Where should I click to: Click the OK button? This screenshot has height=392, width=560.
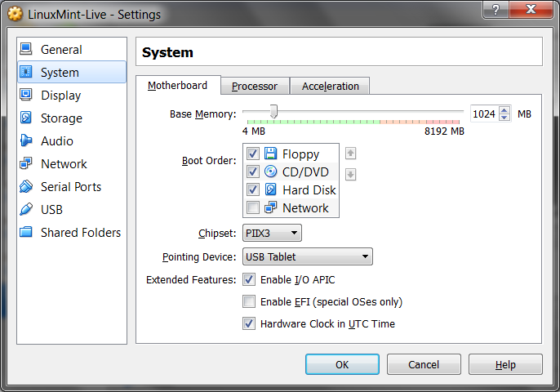342,364
